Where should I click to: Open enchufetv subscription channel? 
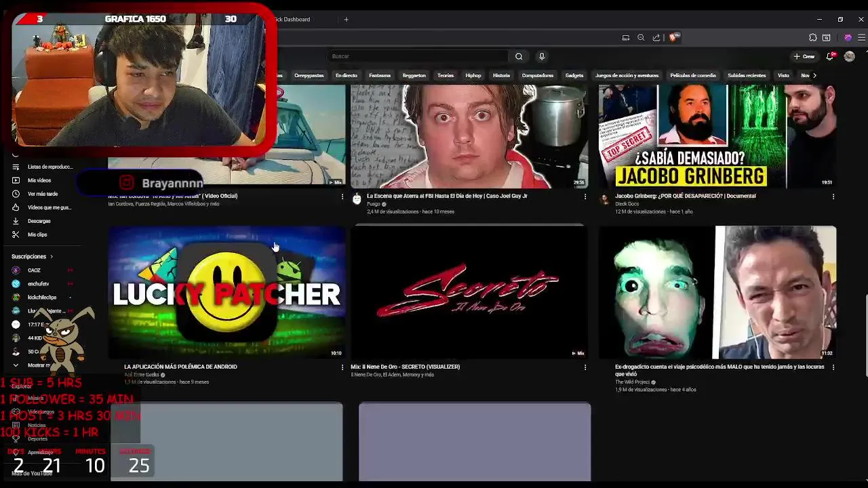click(x=42, y=284)
